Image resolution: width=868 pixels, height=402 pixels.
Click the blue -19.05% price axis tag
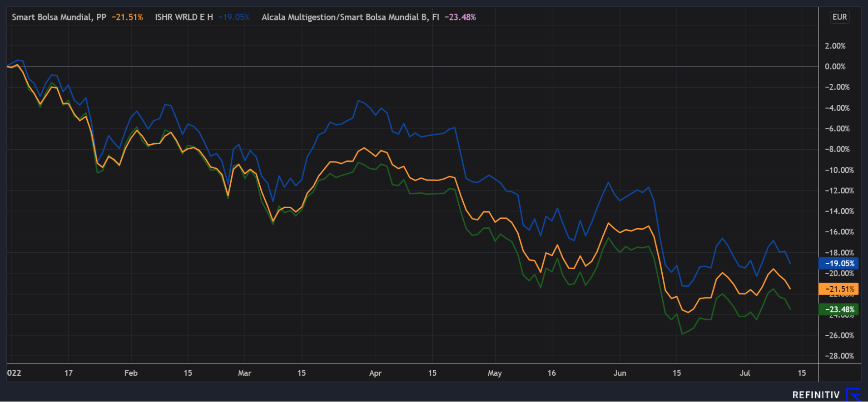[x=838, y=263]
